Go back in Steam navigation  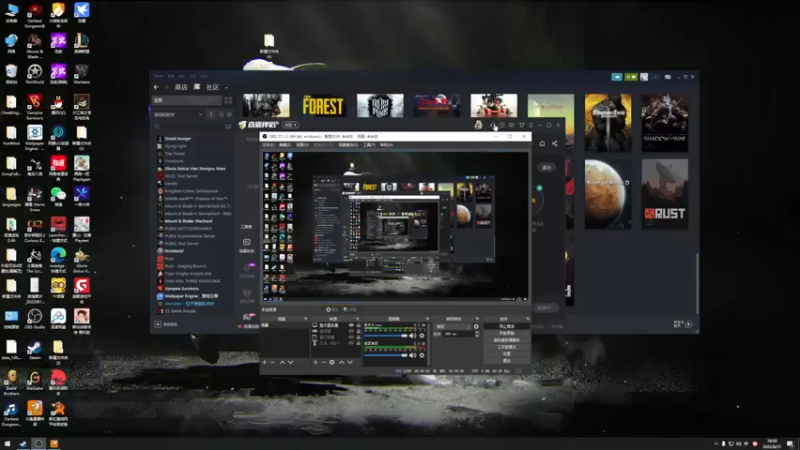point(156,87)
